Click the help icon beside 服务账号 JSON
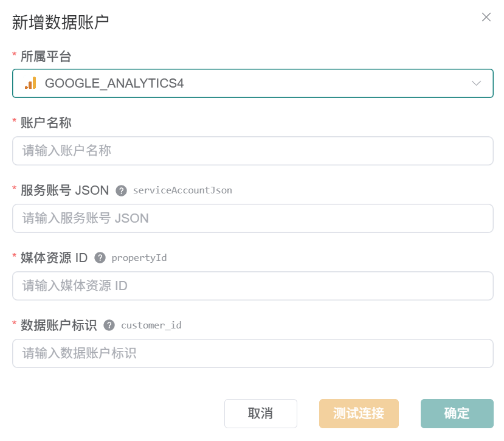504x441 pixels. [x=121, y=191]
